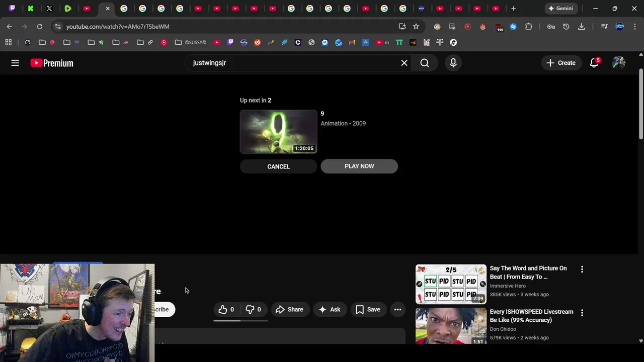Open the green TT bookmark
This screenshot has width=644, height=362.
(399, 42)
